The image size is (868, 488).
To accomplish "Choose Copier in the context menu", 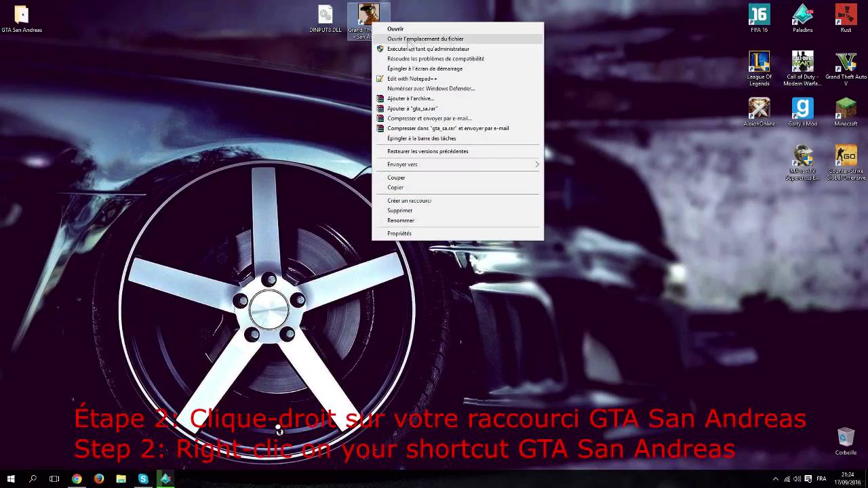I will click(x=458, y=188).
